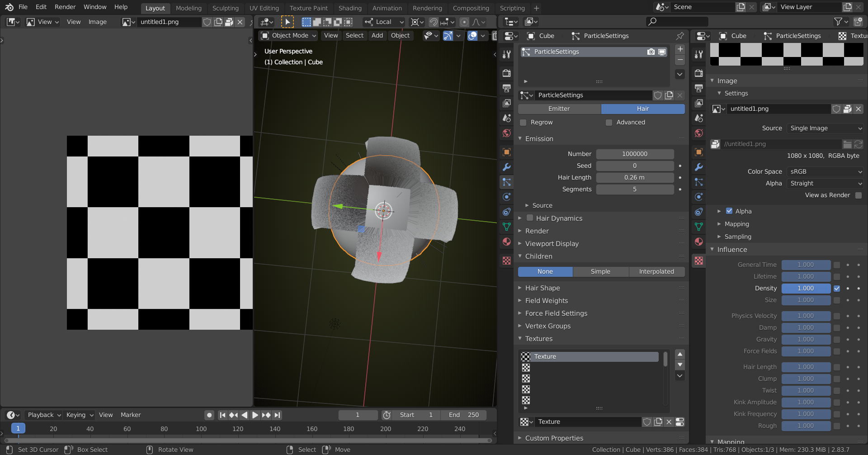This screenshot has height=455, width=868.
Task: Disable the Density influence checkbox
Action: 837,289
